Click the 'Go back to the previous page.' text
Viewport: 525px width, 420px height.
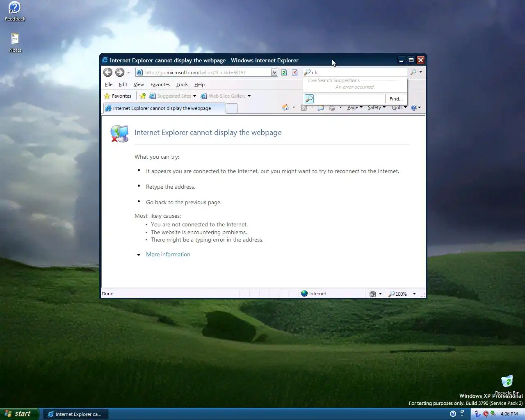pyautogui.click(x=184, y=202)
